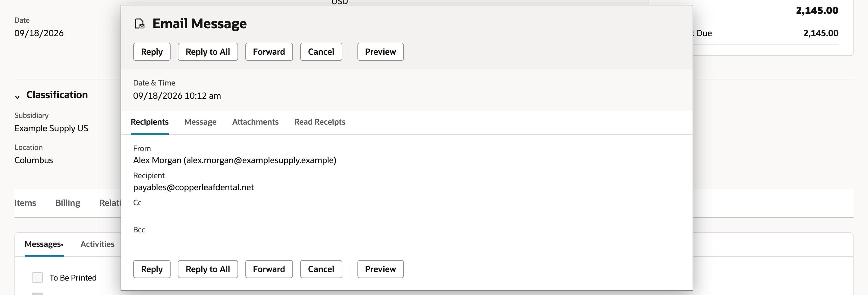
Task: Check the To Be Printed checkbox
Action: pos(37,278)
